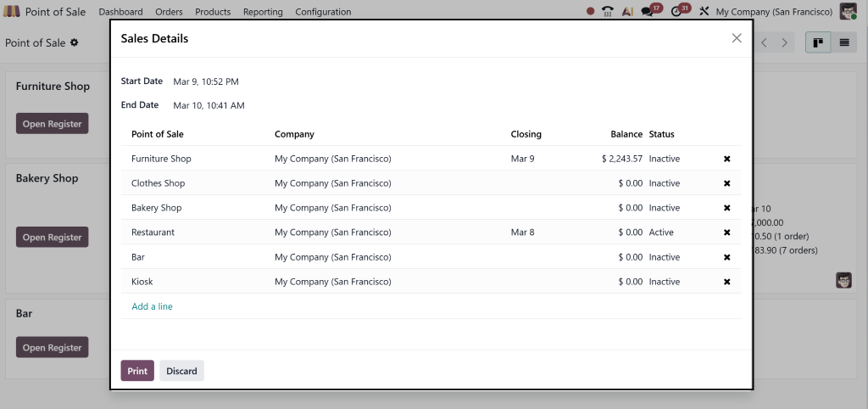This screenshot has height=409, width=868.
Task: Click the Mar 8 closing cell
Action: (522, 233)
